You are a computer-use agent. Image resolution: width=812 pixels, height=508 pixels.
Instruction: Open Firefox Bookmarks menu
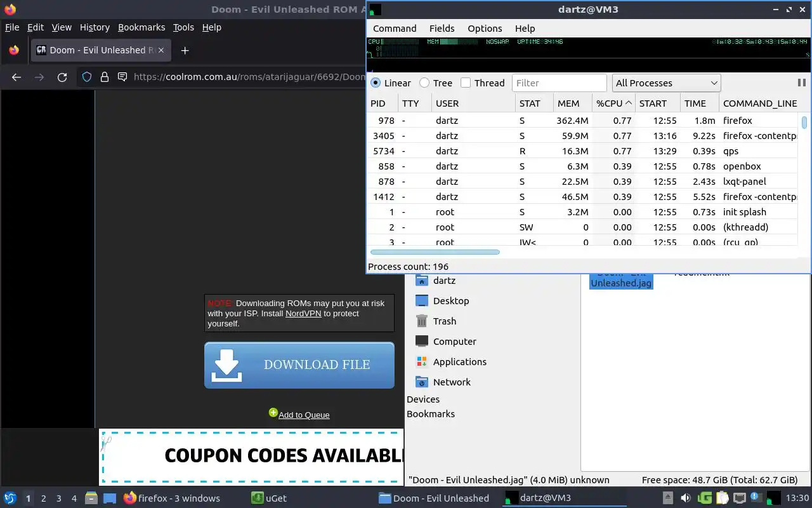tap(141, 27)
